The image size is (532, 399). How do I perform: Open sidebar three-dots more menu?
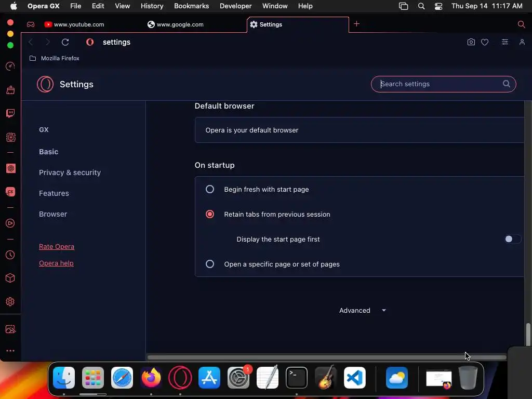(10, 351)
